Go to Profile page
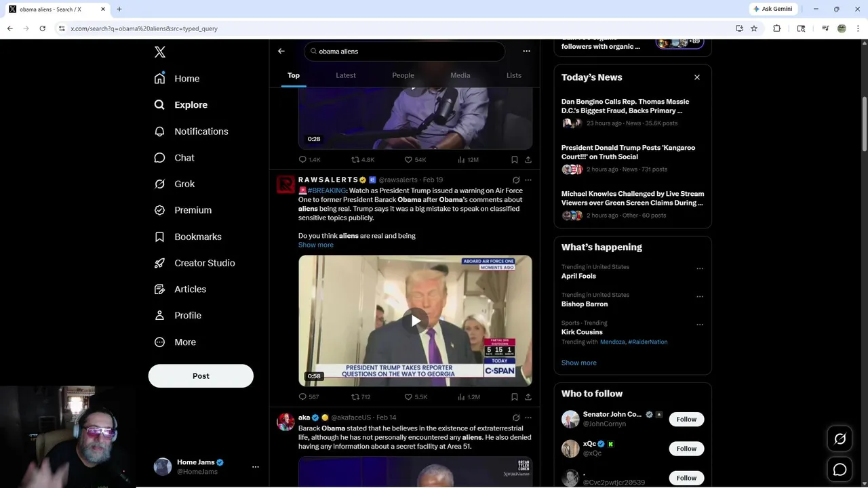 point(178,316)
